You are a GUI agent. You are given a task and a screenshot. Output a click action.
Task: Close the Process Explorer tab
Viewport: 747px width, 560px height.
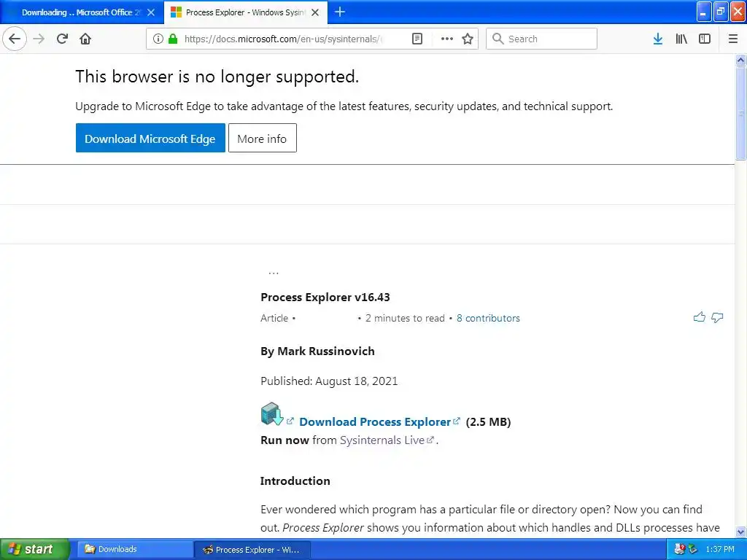click(x=315, y=12)
